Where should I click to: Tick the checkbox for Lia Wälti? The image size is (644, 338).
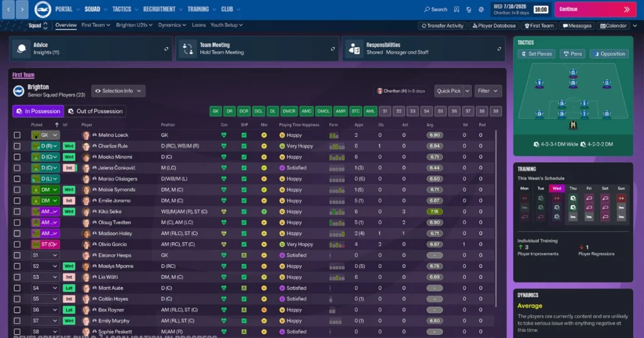pos(17,277)
